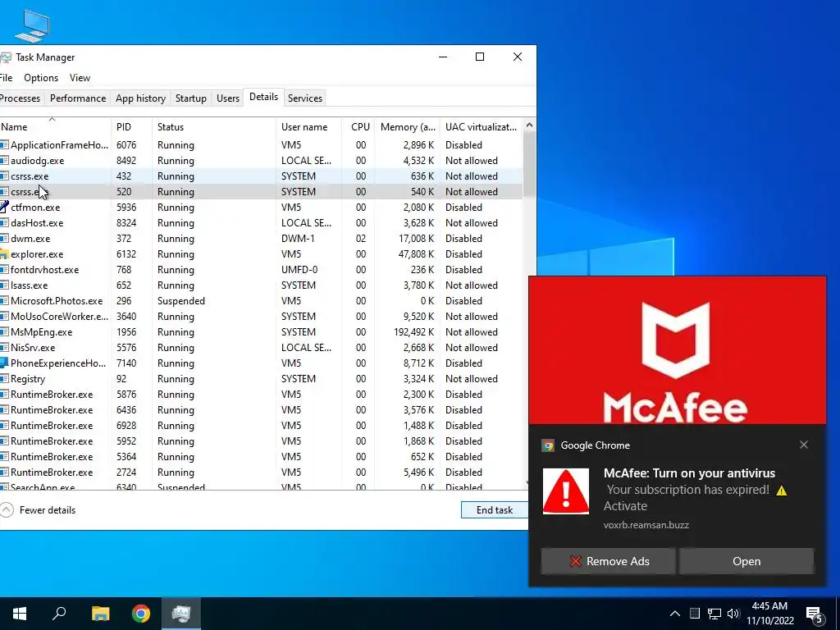
Task: Open the Options menu
Action: (x=41, y=78)
